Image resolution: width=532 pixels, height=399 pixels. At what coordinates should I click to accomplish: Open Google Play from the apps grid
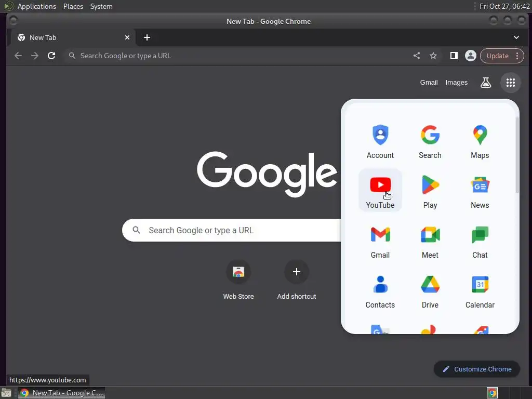coord(430,191)
